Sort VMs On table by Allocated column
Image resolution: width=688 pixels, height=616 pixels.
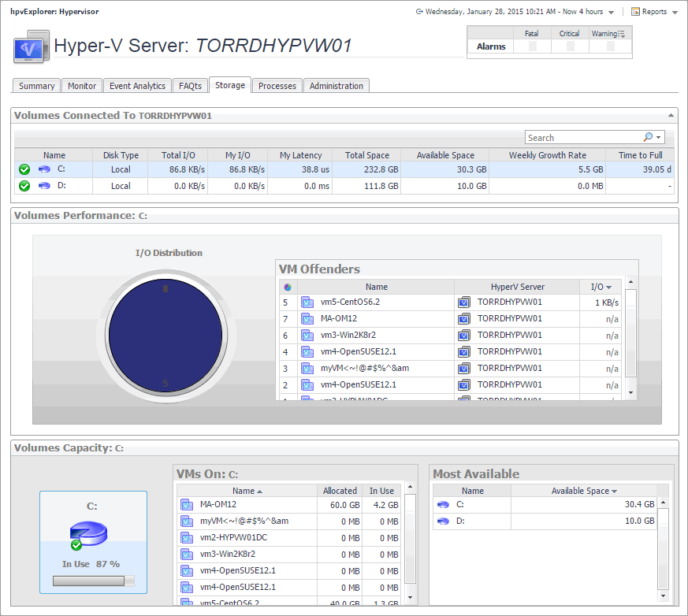pos(340,491)
